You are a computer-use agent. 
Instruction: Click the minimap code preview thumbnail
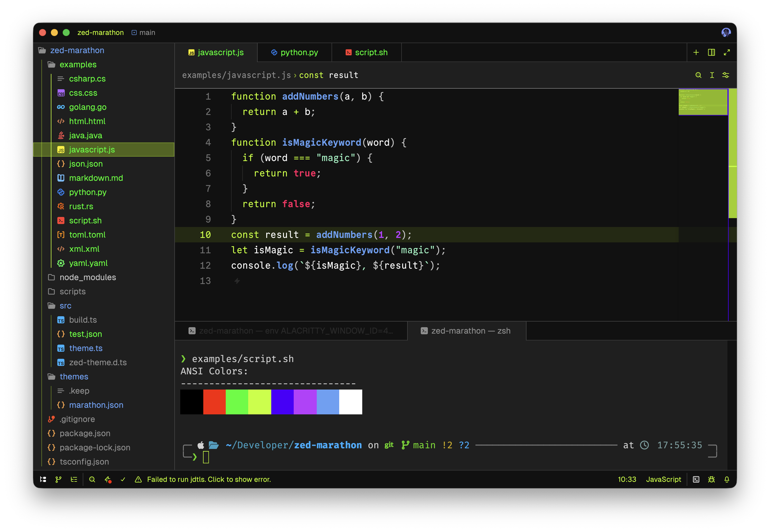(703, 102)
